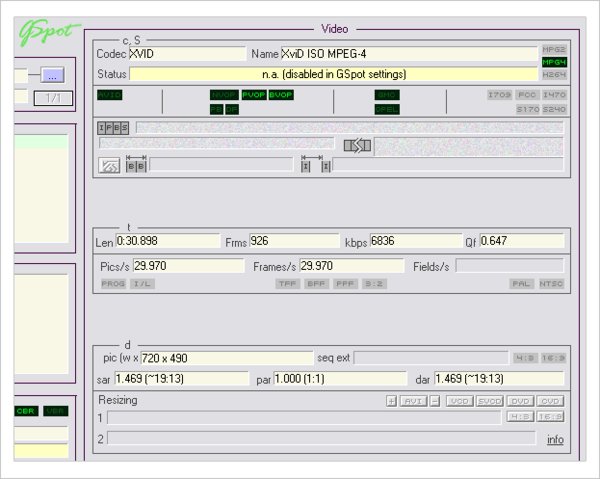Click the par field 1.000 (1:1)
The height and width of the screenshot is (479, 600).
pyautogui.click(x=340, y=379)
